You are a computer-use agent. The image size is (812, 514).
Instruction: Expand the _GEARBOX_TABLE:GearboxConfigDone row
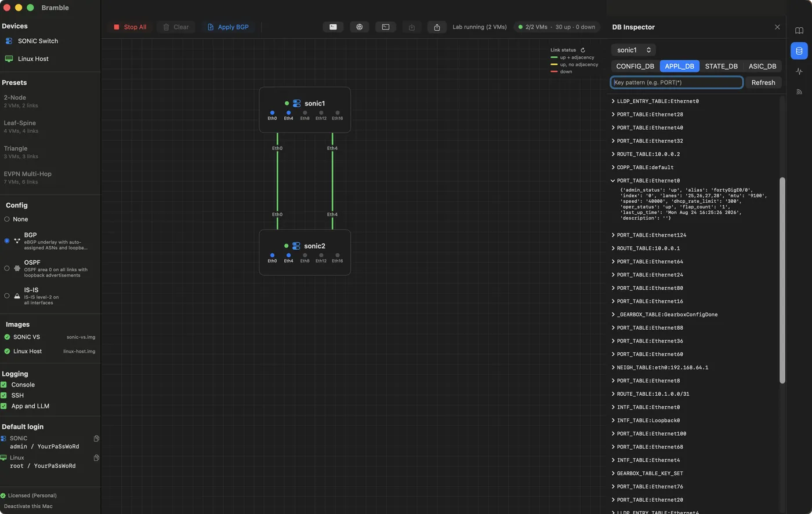[613, 315]
